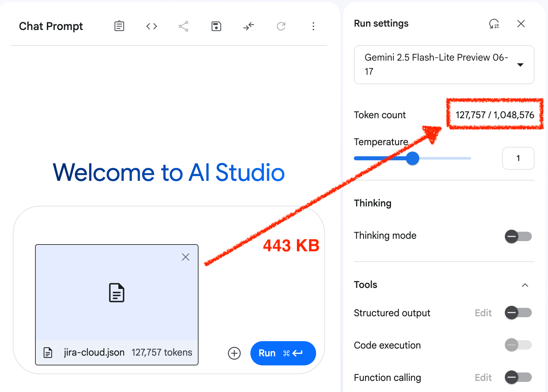Close the Run settings panel
548x392 pixels.
point(521,24)
